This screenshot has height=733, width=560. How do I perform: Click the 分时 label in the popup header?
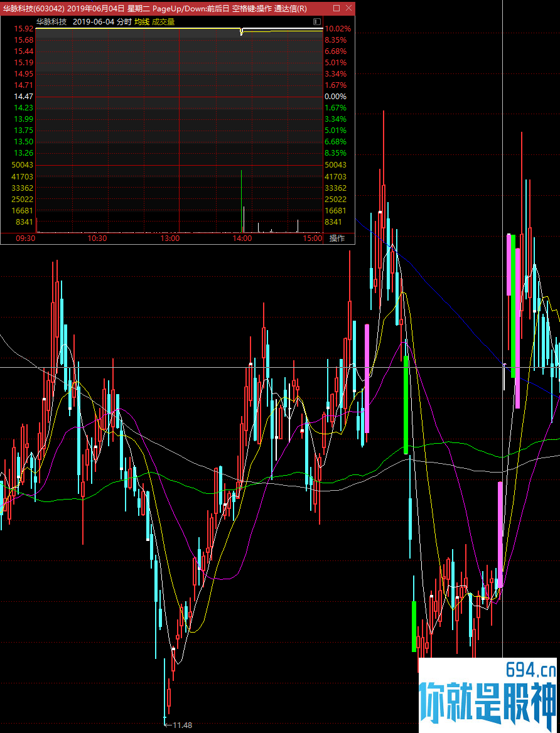pyautogui.click(x=124, y=21)
